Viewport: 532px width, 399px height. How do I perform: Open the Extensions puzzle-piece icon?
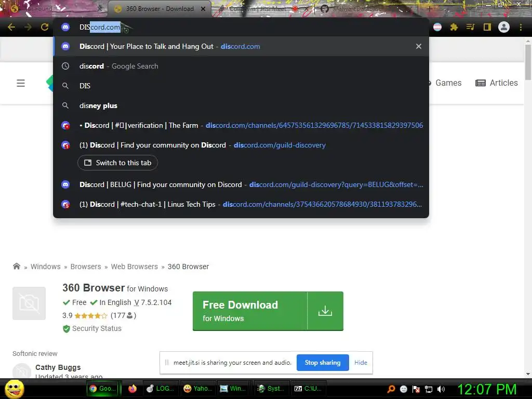coord(454,27)
